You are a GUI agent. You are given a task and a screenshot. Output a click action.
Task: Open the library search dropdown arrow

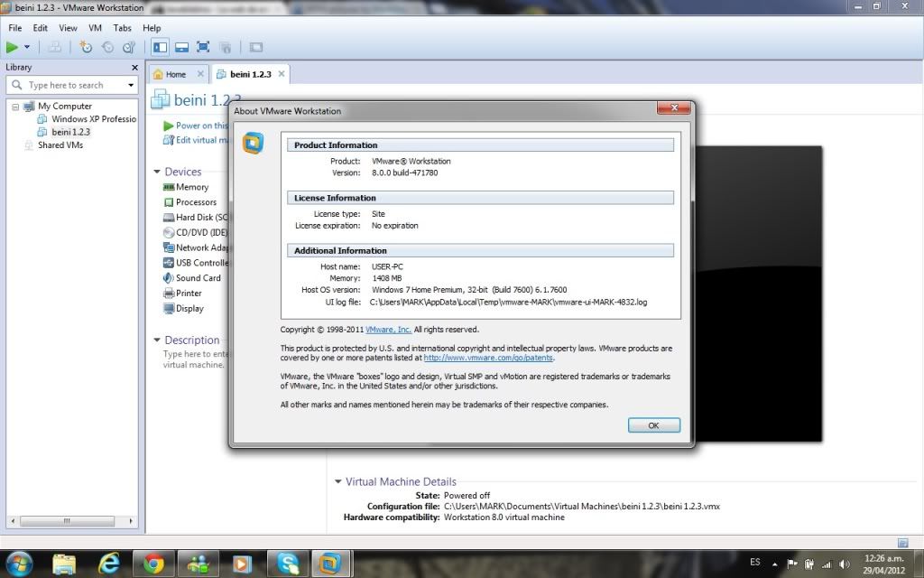tap(131, 86)
